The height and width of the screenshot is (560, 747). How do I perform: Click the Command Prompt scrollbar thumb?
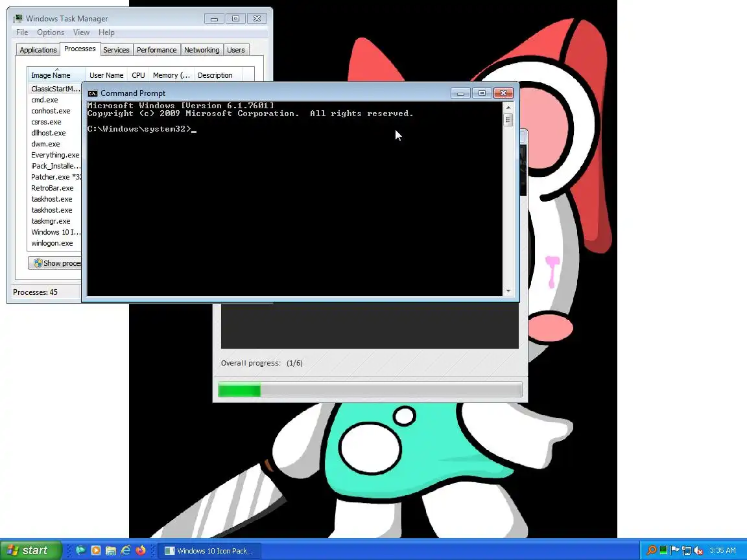[508, 119]
